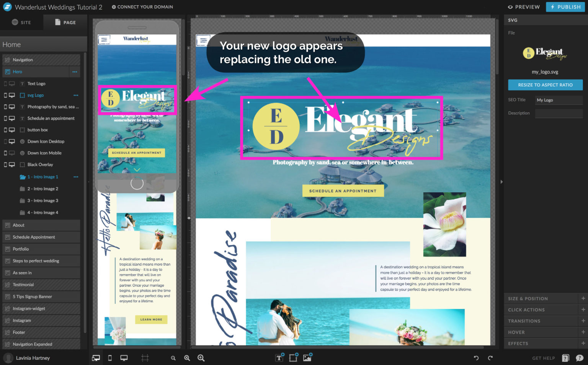Click the undo arrow icon

click(x=476, y=358)
